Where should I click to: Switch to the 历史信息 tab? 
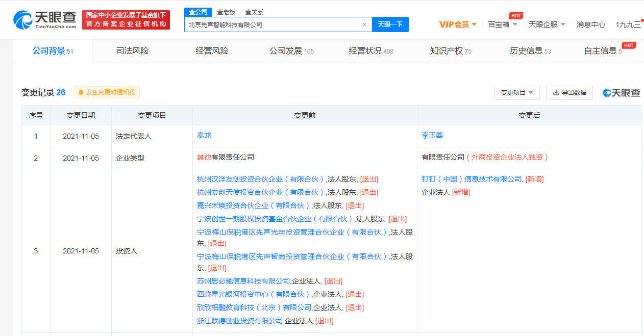[530, 51]
